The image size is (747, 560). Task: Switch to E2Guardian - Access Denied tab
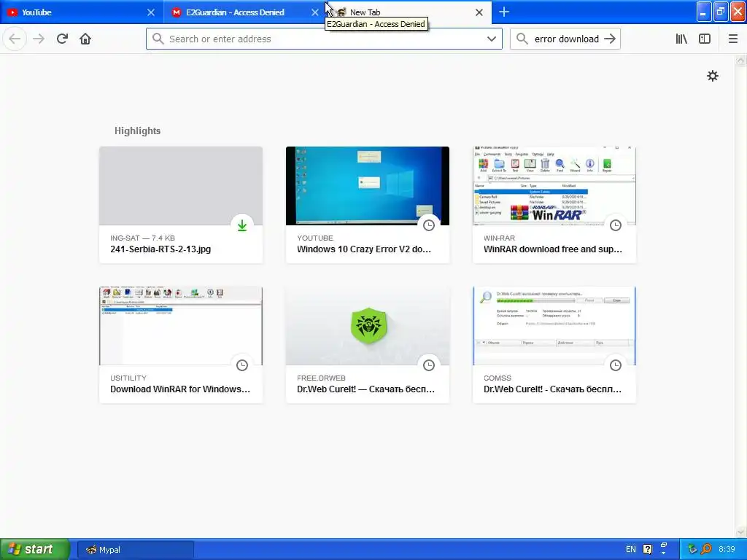coord(245,12)
